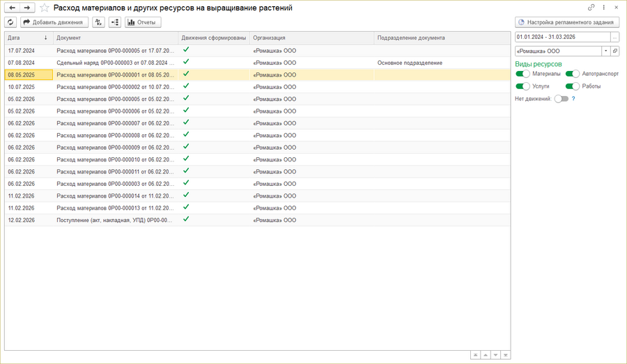Click the checkmark in the 0Р00-000007 row
Image resolution: width=627 pixels, height=364 pixels.
(186, 122)
